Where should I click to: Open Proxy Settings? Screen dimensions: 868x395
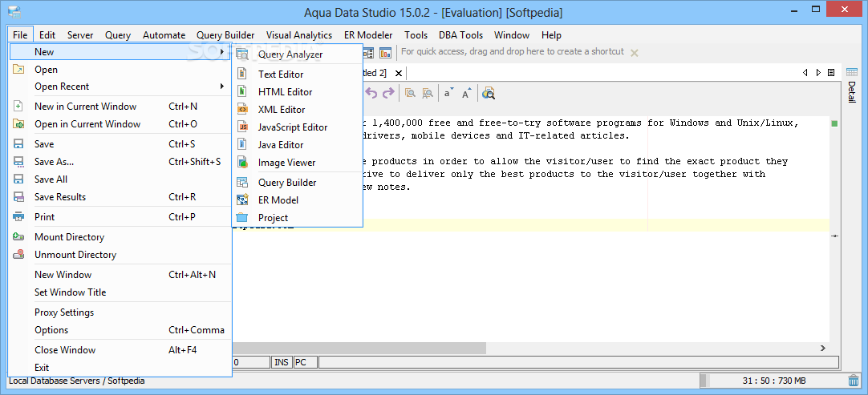(x=120, y=312)
